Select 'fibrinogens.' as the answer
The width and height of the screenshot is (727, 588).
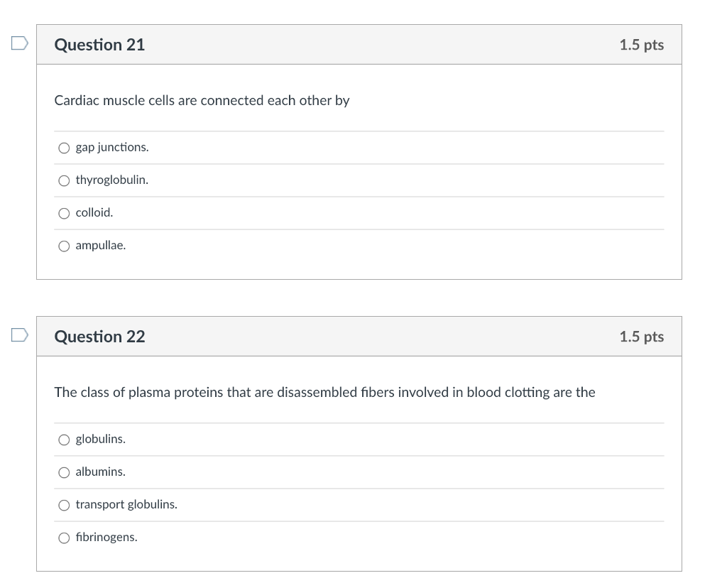pyautogui.click(x=64, y=538)
